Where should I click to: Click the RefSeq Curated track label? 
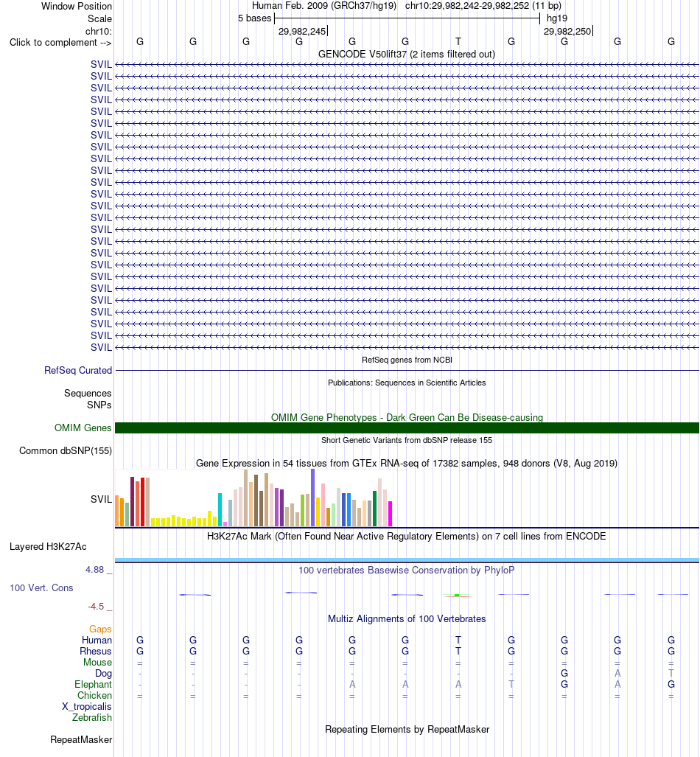click(x=77, y=370)
